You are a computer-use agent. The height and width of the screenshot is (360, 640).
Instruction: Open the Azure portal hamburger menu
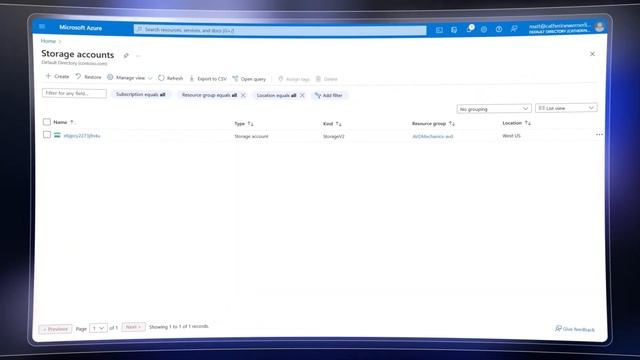[x=42, y=27]
